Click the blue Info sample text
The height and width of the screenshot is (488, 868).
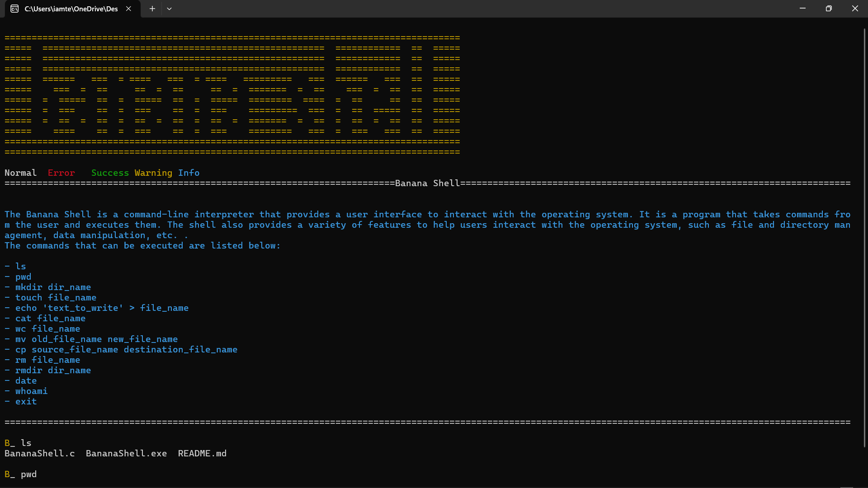(189, 173)
